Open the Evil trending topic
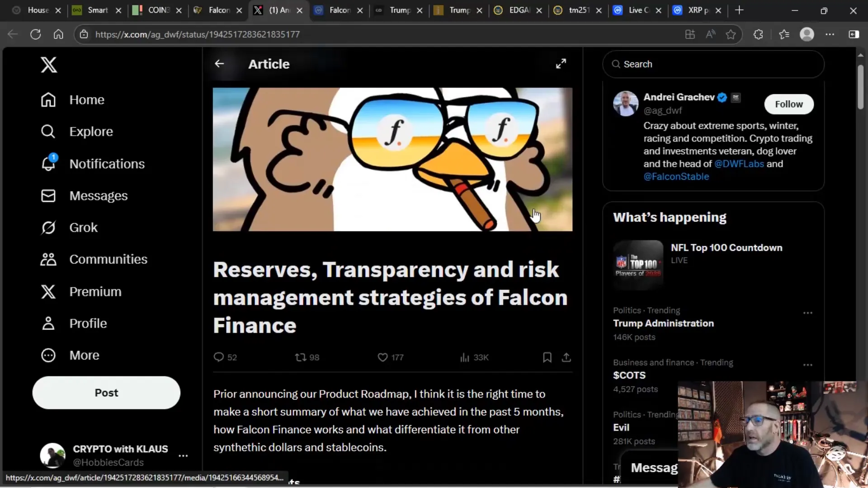 621,427
